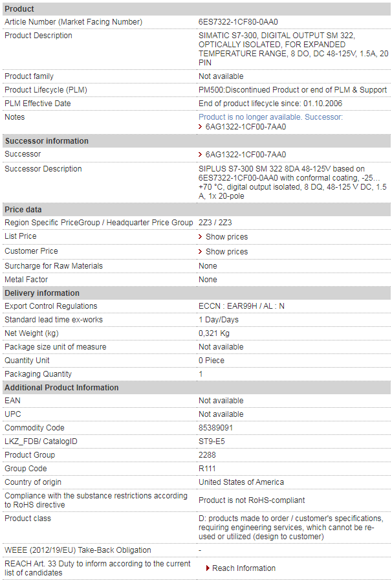Image resolution: width=392 pixels, height=580 pixels.
Task: Click 'United States of America' country of origin
Action: tap(241, 482)
